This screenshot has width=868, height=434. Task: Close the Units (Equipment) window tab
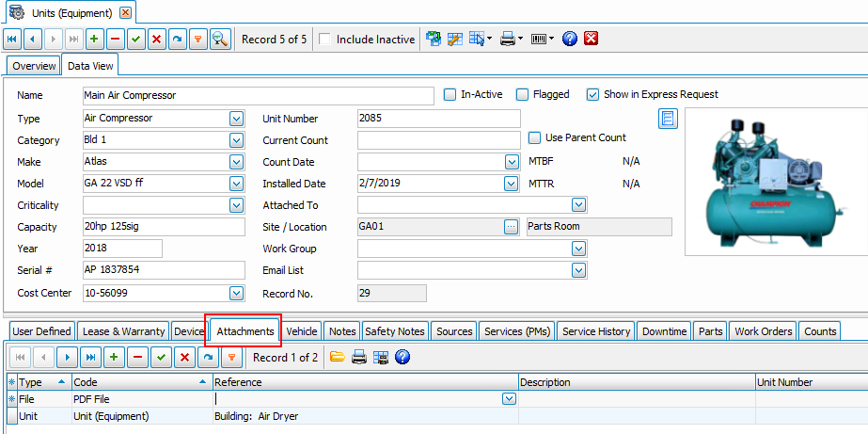126,13
